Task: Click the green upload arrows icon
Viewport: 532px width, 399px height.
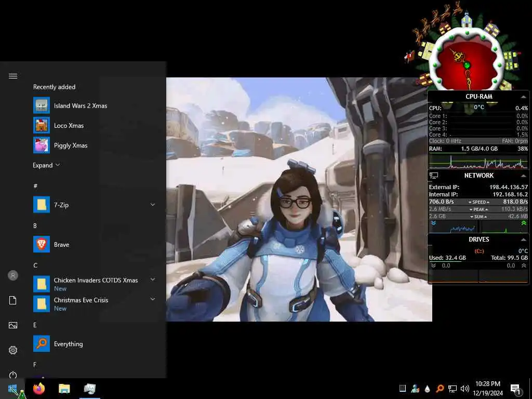Action: click(524, 223)
